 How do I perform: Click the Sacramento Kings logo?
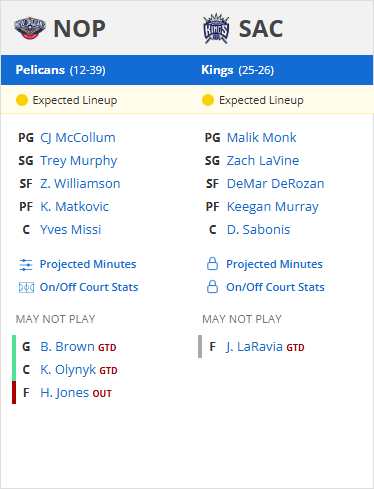click(216, 28)
